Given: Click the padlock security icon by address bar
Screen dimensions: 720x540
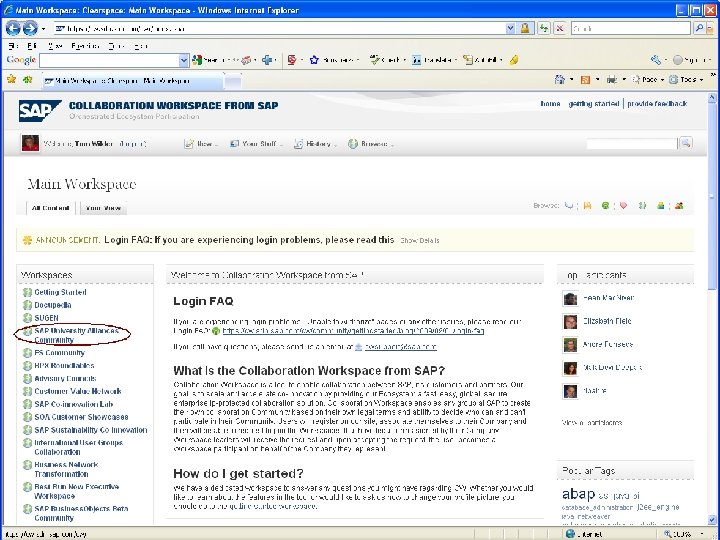Looking at the screenshot, I should point(525,28).
